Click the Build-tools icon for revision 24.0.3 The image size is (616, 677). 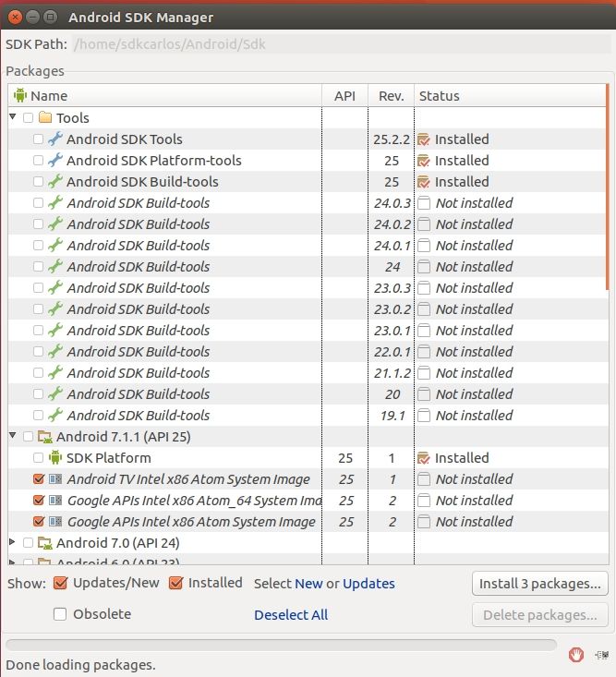tap(55, 202)
